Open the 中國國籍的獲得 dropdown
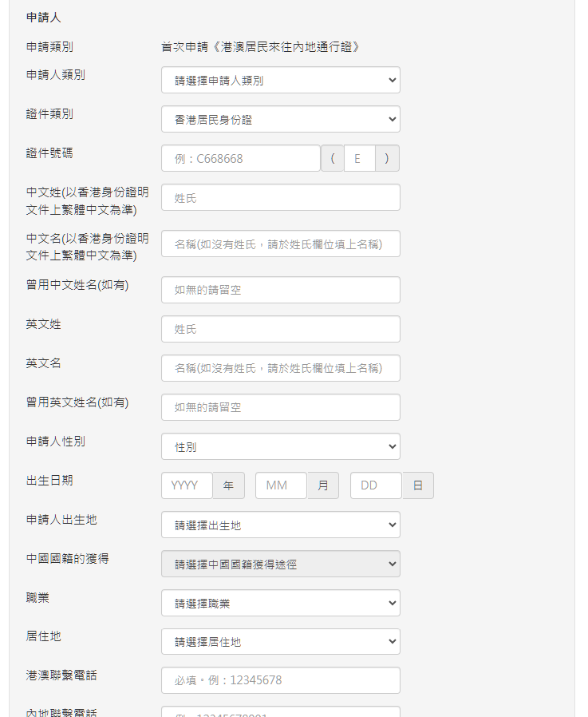Image resolution: width=588 pixels, height=717 pixels. click(280, 564)
